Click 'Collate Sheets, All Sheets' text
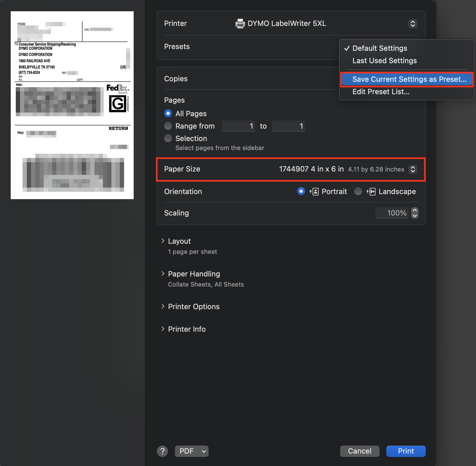This screenshot has width=476, height=466. tap(206, 284)
